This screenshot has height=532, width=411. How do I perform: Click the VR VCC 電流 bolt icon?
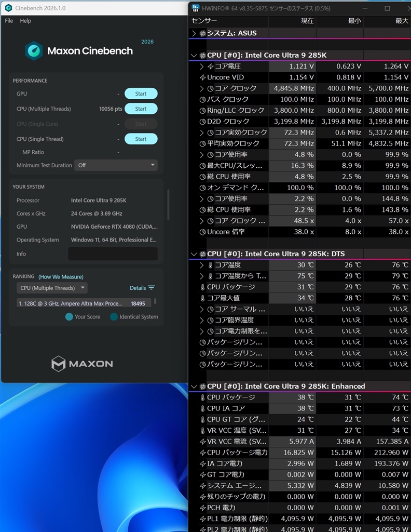[x=202, y=442]
